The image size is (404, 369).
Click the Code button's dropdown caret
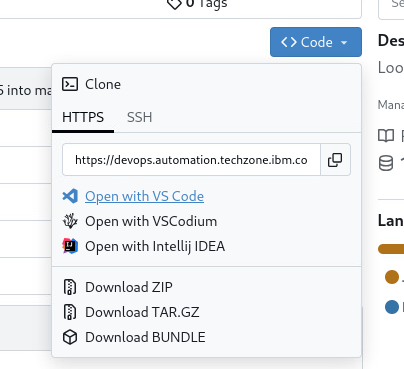pyautogui.click(x=344, y=43)
